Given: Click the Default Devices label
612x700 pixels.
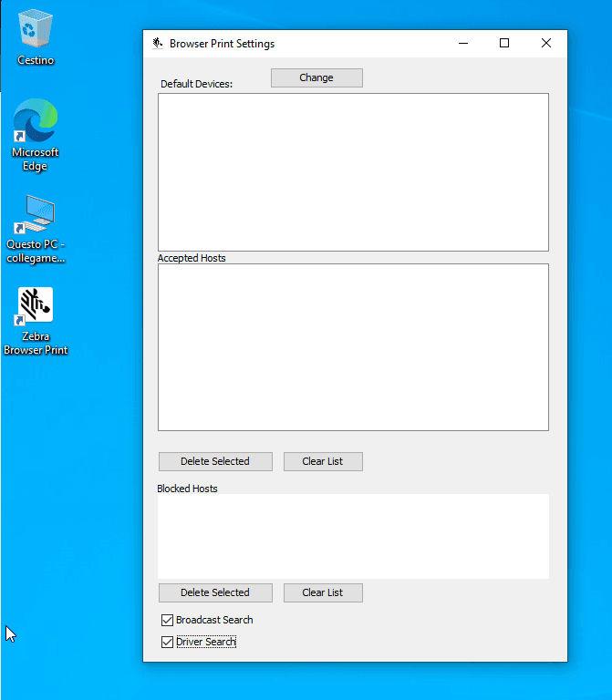Looking at the screenshot, I should pyautogui.click(x=197, y=84).
